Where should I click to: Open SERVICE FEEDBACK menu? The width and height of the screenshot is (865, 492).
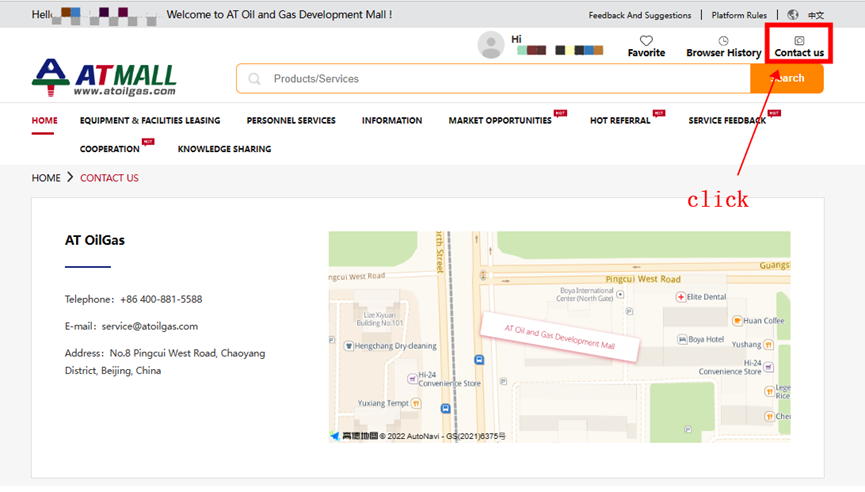(x=727, y=120)
